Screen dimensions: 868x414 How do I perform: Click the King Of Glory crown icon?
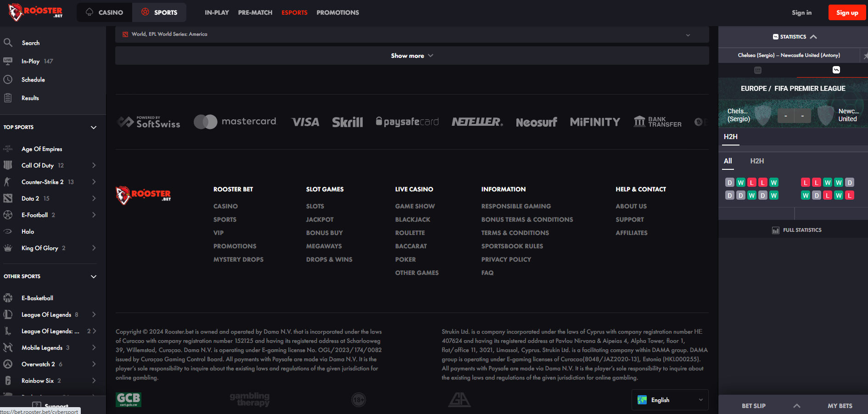point(8,248)
